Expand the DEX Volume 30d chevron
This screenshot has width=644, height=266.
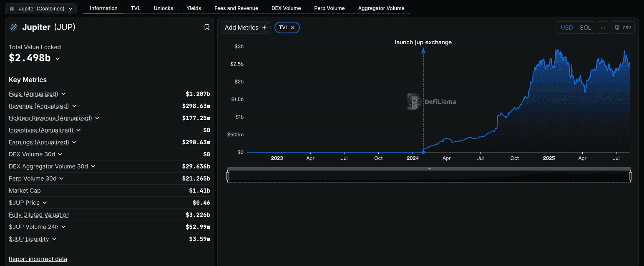pos(60,154)
